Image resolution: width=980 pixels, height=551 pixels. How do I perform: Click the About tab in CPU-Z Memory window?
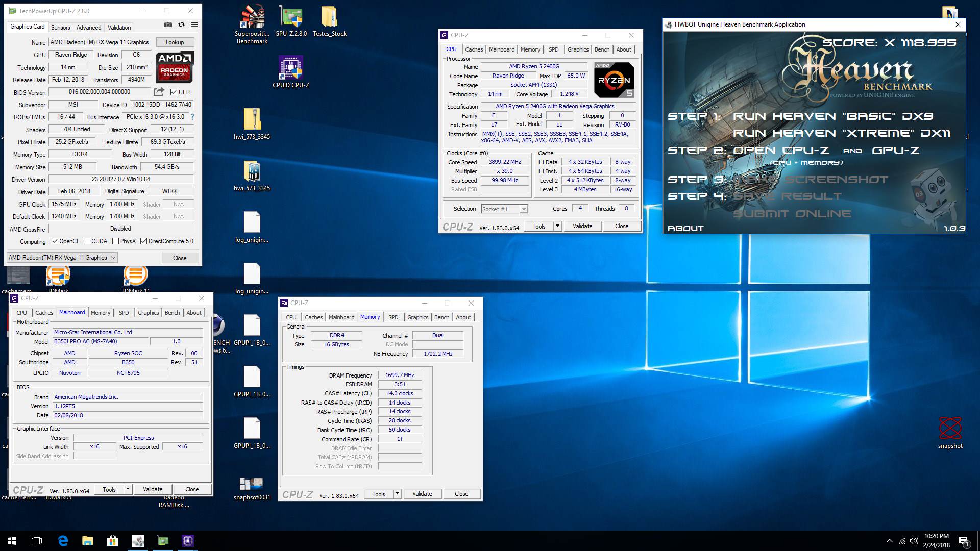pyautogui.click(x=463, y=317)
